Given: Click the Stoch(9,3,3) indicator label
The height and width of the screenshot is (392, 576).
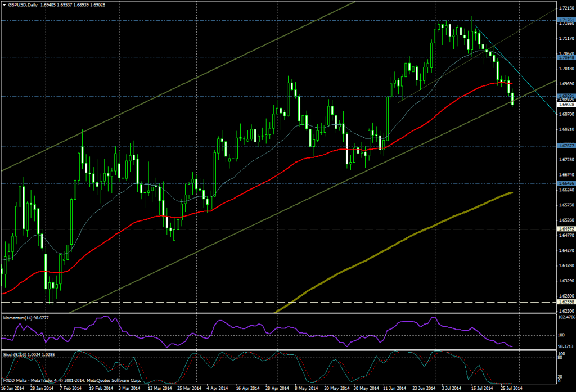Looking at the screenshot, I should pyautogui.click(x=17, y=355).
